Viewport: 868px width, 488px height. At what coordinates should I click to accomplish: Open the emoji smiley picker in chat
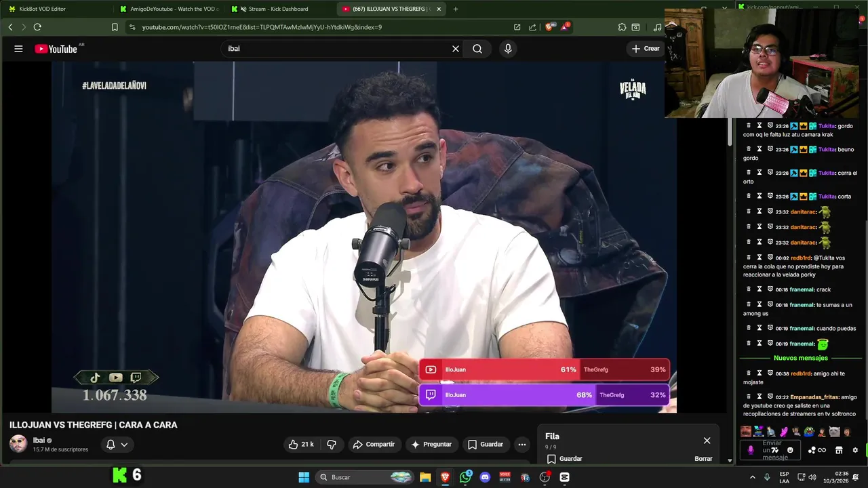(x=790, y=450)
